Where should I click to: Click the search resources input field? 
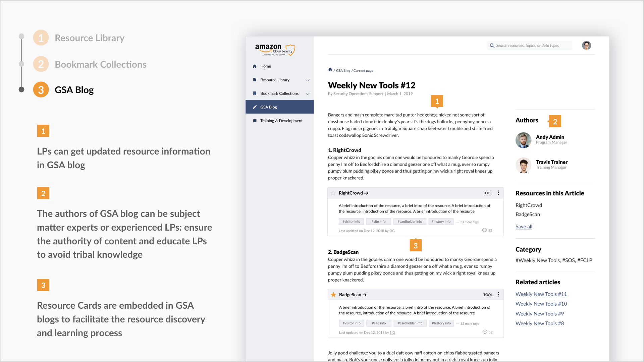[x=530, y=46]
